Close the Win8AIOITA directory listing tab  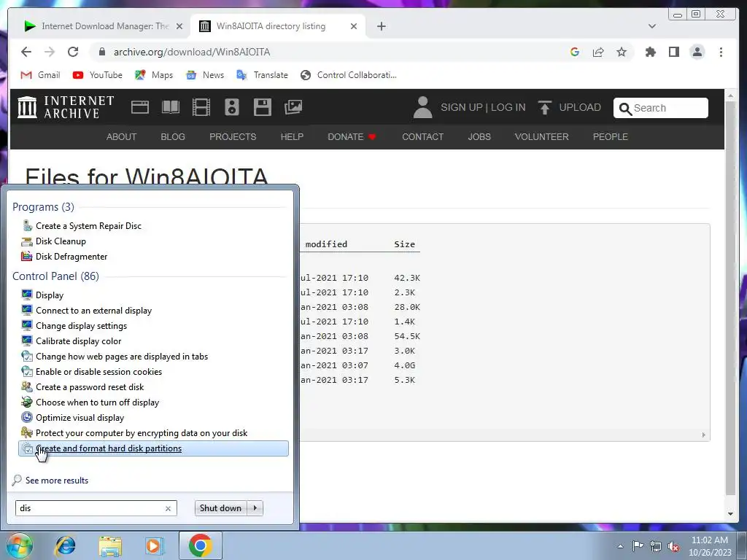pos(354,26)
